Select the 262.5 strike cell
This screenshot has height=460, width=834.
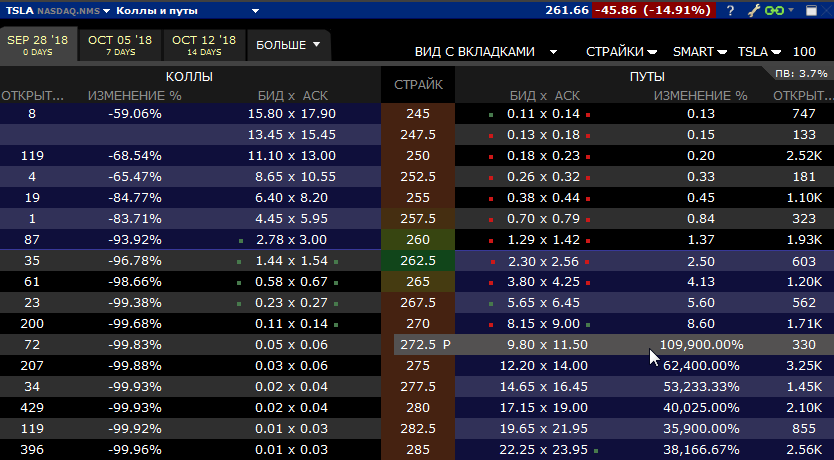point(418,260)
